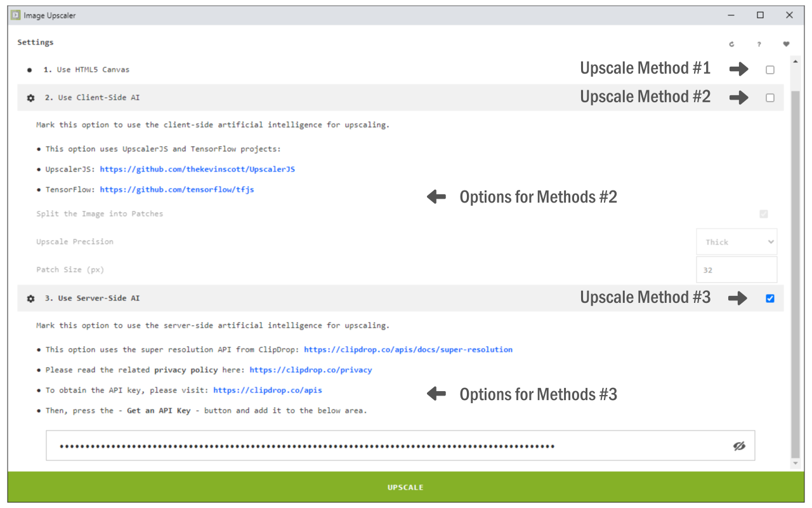Toggle Split the Image into Patches checkbox

(x=764, y=214)
